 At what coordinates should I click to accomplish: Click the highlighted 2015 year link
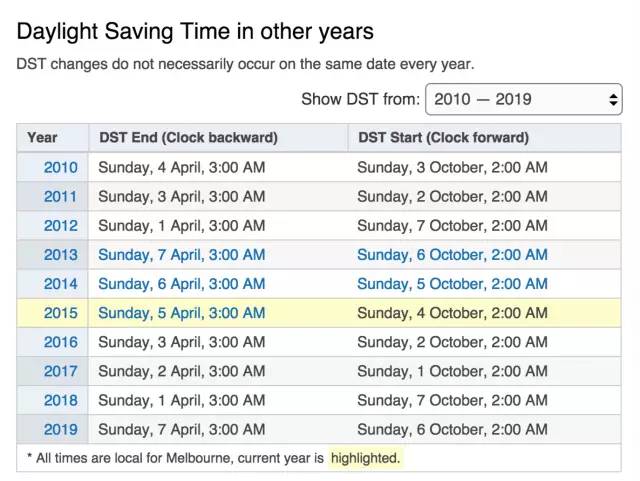pyautogui.click(x=60, y=313)
